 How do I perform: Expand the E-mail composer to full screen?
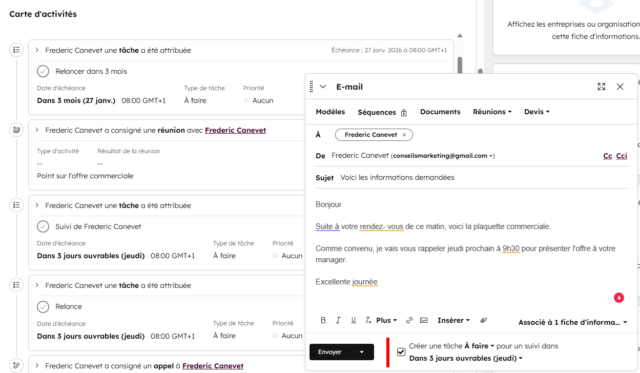(601, 87)
